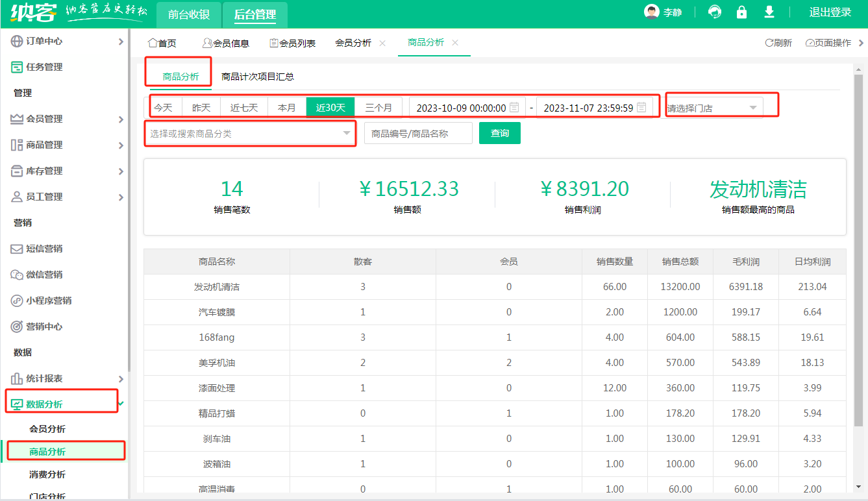Image resolution: width=868 pixels, height=501 pixels.
Task: Open calendar picker for start date
Action: tap(514, 108)
